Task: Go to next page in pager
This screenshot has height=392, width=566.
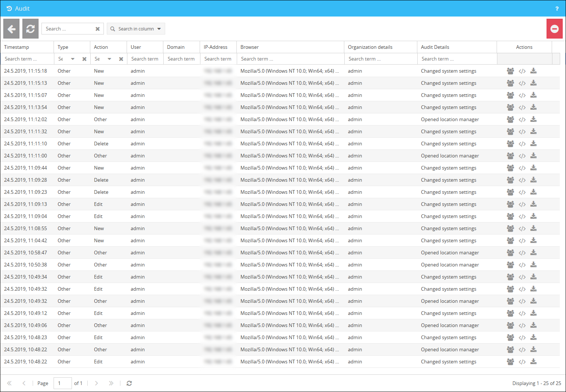Action: click(97, 383)
